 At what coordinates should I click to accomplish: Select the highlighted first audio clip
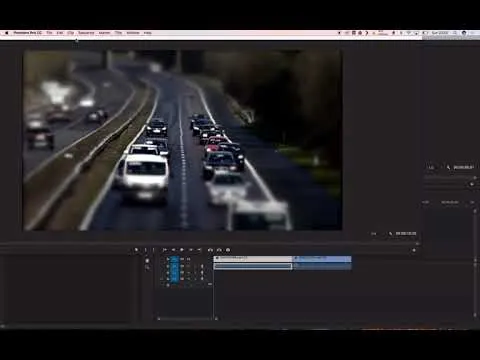pyautogui.click(x=253, y=266)
